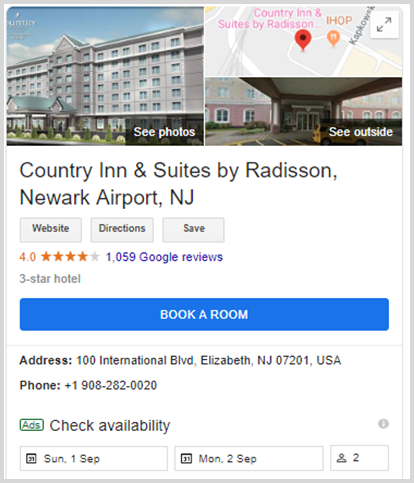The width and height of the screenshot is (414, 483).
Task: Click the Country Inn & Suites map label
Action: (x=270, y=18)
